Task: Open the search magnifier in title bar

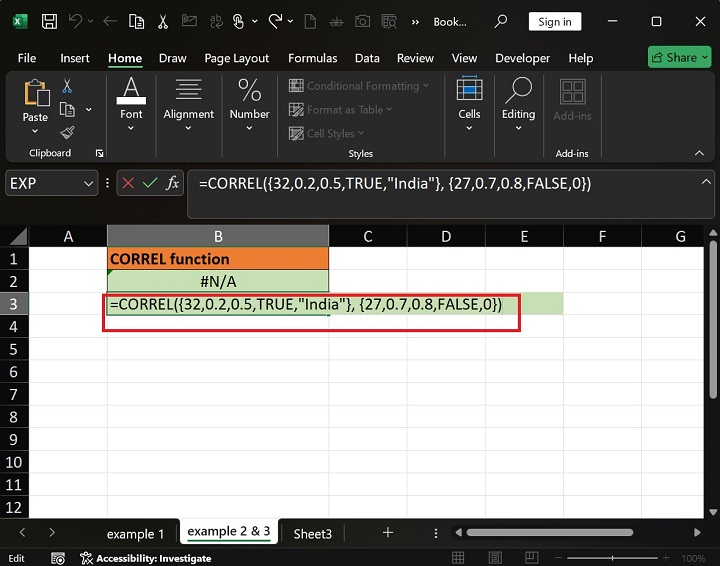Action: pos(501,21)
